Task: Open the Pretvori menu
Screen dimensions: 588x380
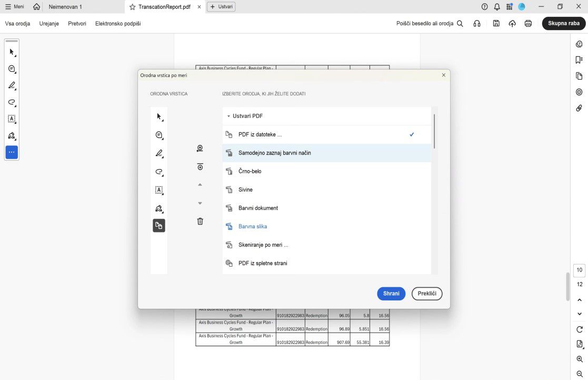Action: click(x=77, y=23)
